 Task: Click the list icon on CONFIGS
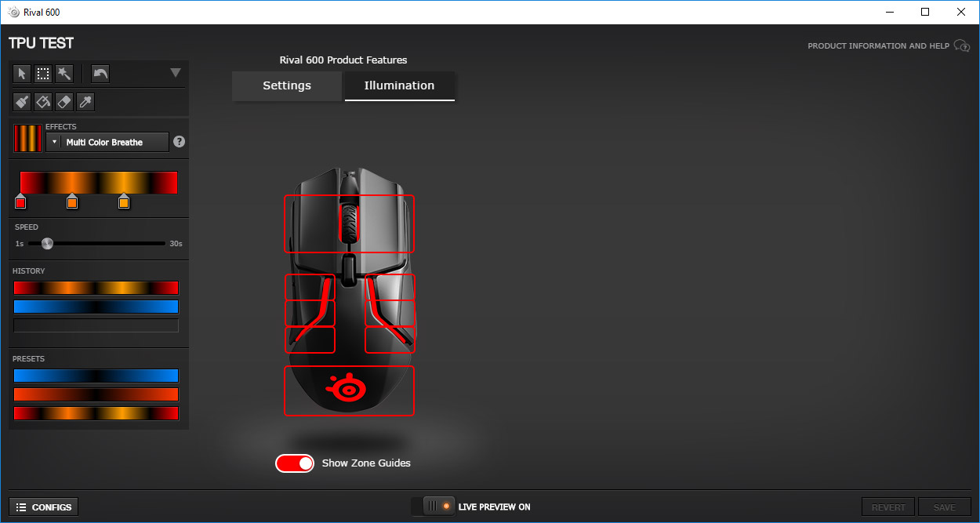point(21,507)
